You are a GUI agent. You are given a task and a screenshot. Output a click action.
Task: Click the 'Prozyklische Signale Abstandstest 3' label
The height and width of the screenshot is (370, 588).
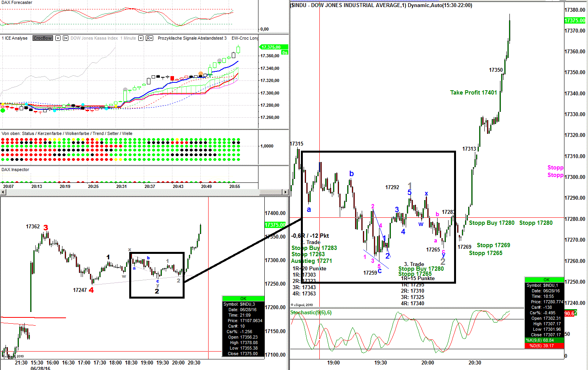tap(192, 38)
